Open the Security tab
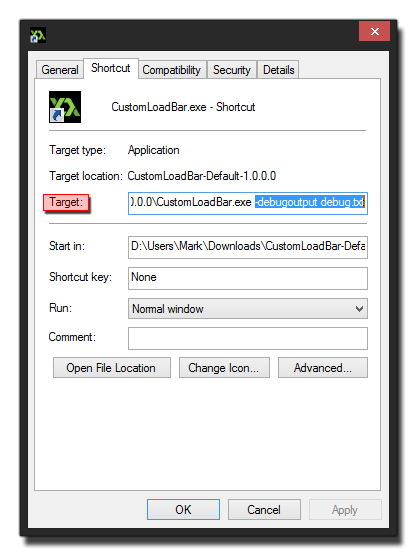This screenshot has width=417, height=556. pyautogui.click(x=232, y=70)
